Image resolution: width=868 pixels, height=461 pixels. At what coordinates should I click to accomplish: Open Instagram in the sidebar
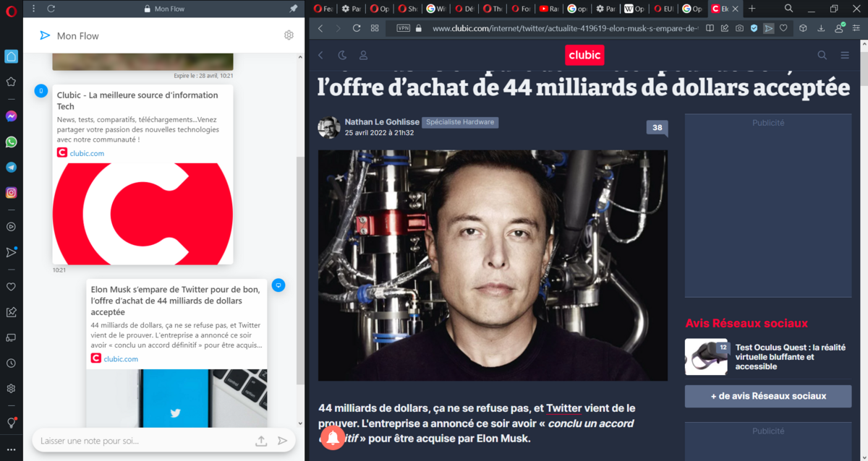[x=11, y=192]
